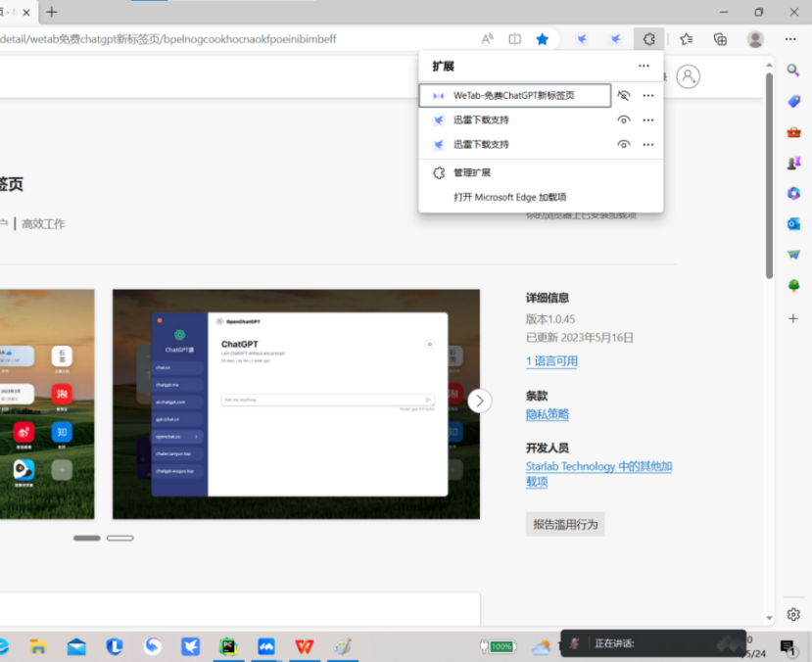Open the weather tray icon

(x=541, y=647)
